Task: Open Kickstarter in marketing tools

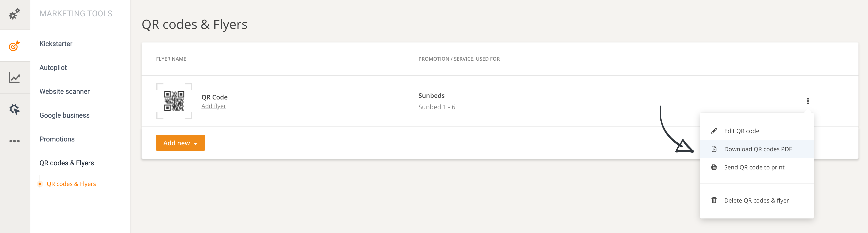Action: 56,44
